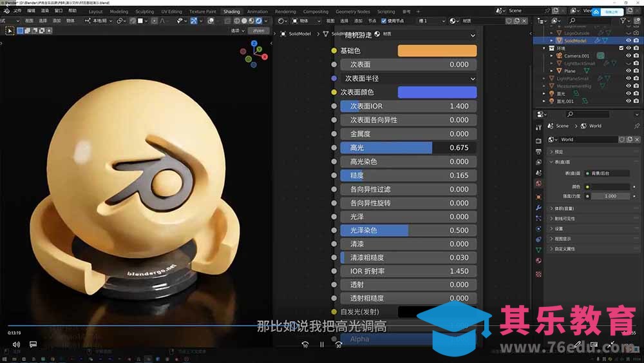Switch to the Modeling workspace tab
This screenshot has width=644, height=363.
(119, 12)
